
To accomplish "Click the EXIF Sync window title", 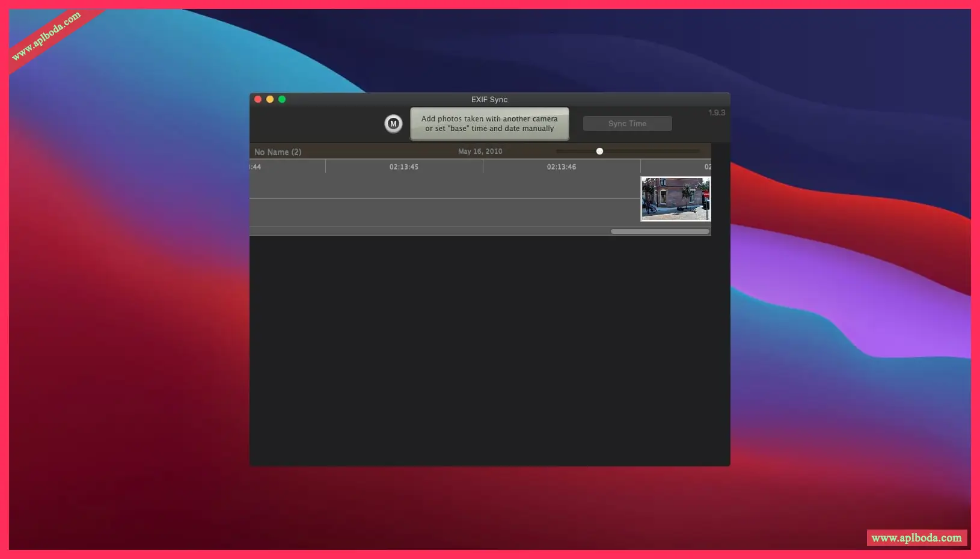I will tap(489, 100).
